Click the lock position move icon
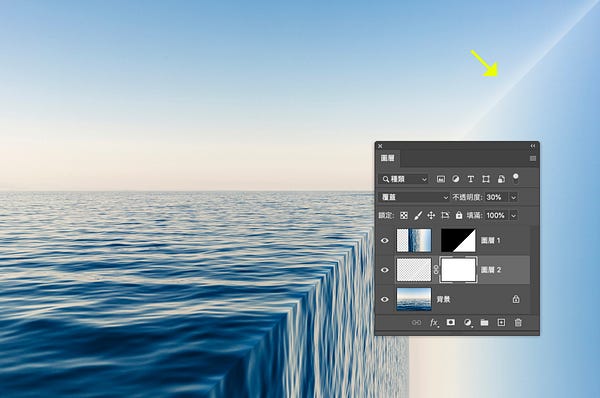Viewport: 600px width, 398px height. 431,215
